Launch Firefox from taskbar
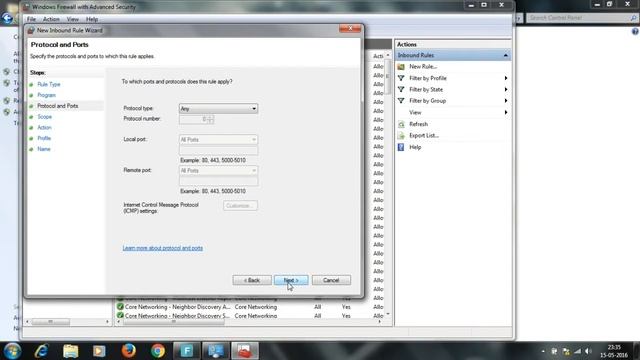Viewport: 640px width, 360px height. pyautogui.click(x=129, y=351)
